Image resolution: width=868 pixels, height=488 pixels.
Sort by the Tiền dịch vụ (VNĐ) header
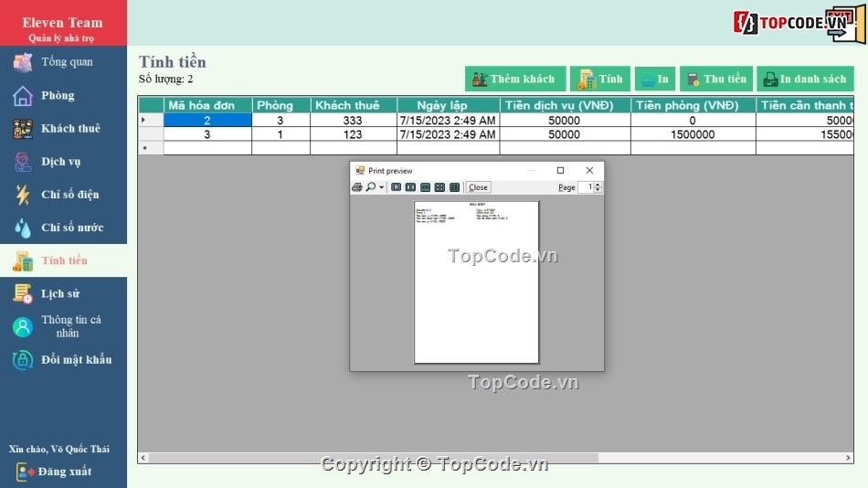566,105
